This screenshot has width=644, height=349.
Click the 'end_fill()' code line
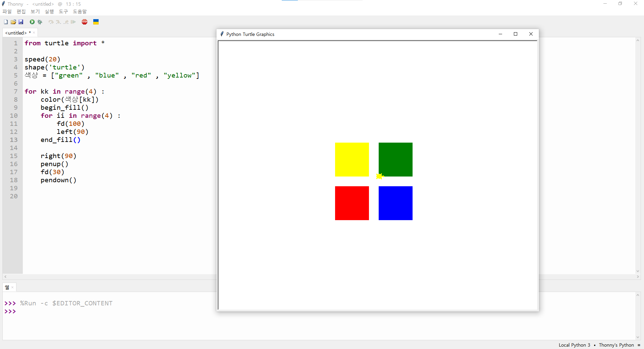click(60, 140)
